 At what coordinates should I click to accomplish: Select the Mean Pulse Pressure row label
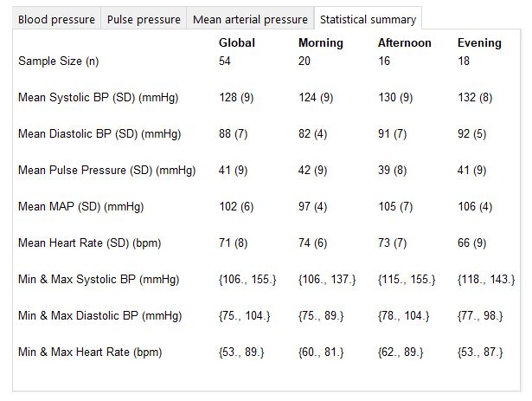pos(106,171)
